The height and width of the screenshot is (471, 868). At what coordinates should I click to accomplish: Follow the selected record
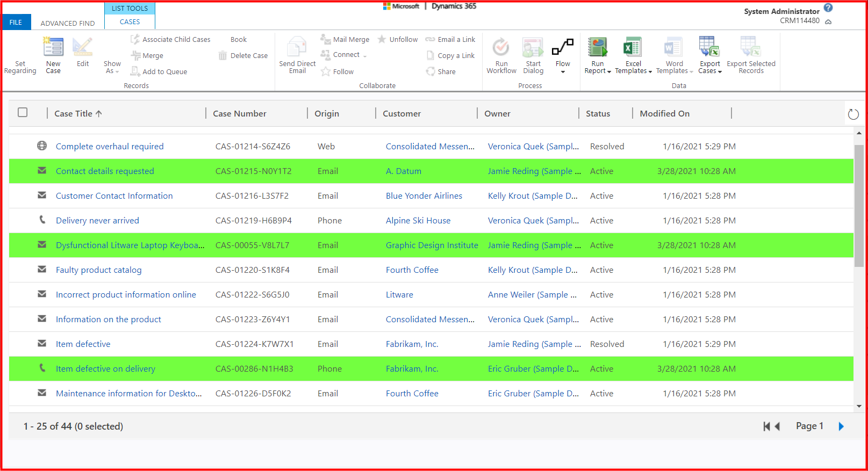(x=337, y=71)
